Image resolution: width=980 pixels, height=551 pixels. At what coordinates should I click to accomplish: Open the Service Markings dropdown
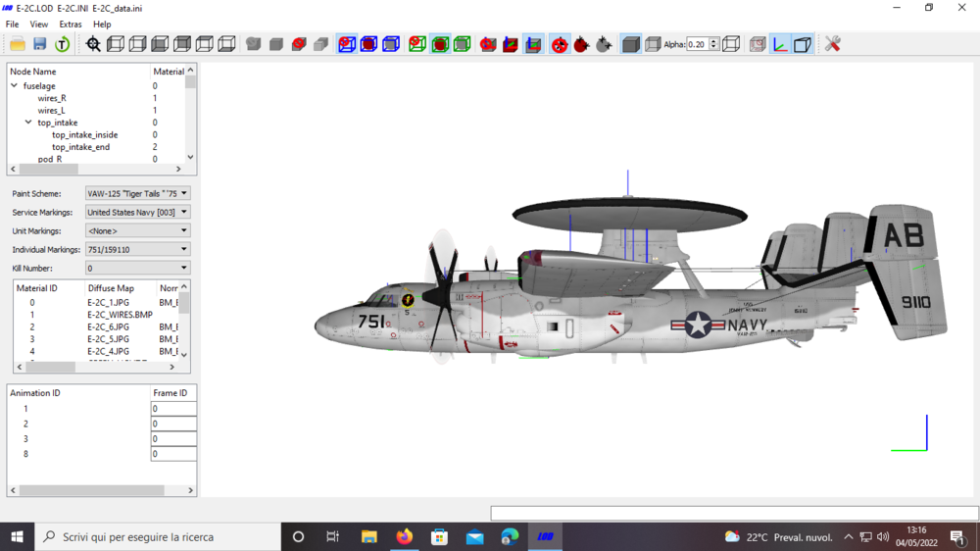click(137, 212)
